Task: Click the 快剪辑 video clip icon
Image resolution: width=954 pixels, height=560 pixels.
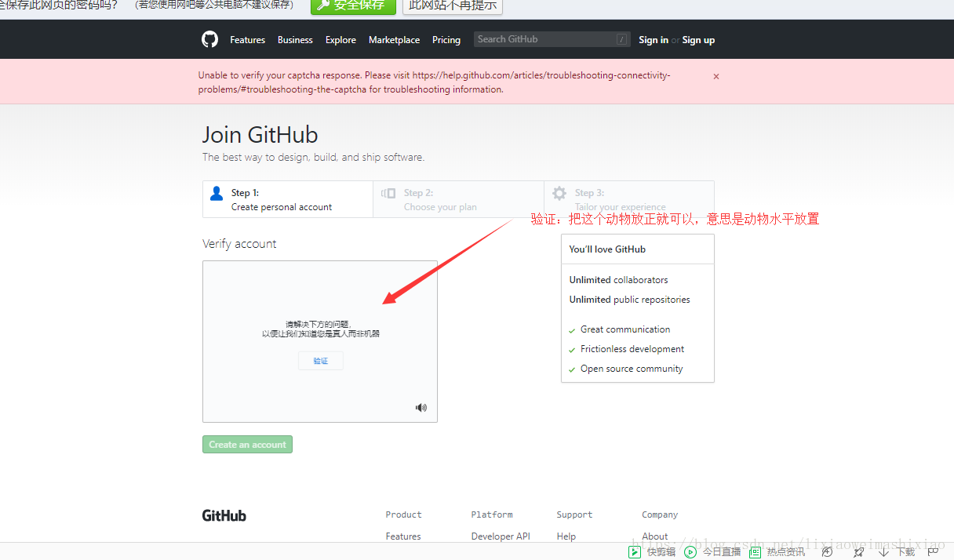Action: [x=635, y=552]
